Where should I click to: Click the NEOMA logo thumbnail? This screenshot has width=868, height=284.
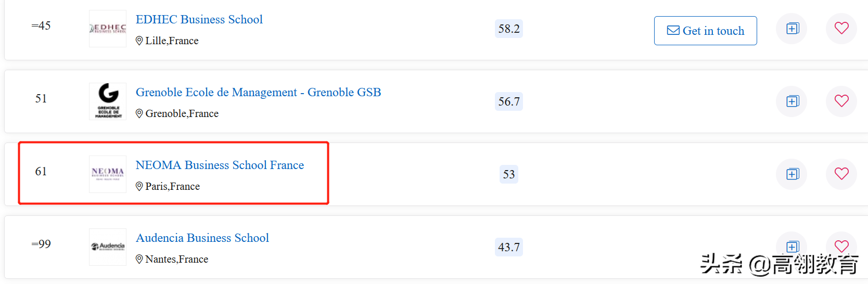(x=108, y=174)
